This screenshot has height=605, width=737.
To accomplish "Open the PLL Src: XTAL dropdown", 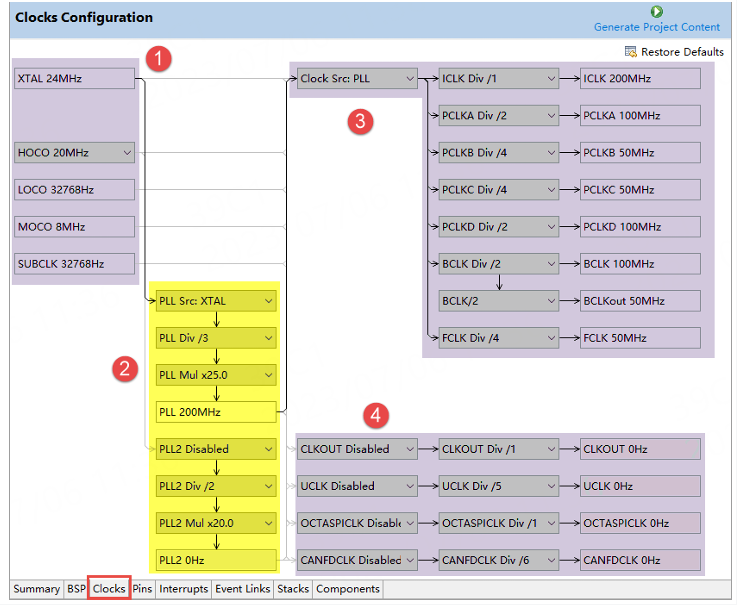I will [216, 301].
